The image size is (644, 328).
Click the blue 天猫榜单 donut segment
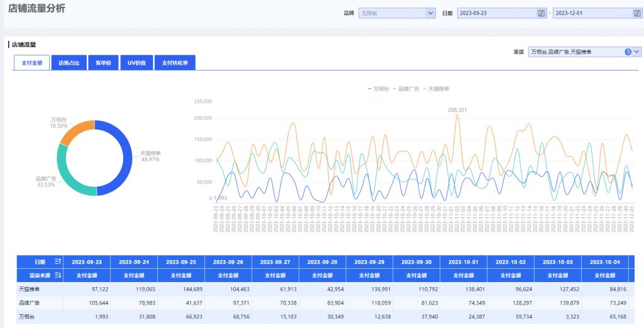[x=126, y=158]
